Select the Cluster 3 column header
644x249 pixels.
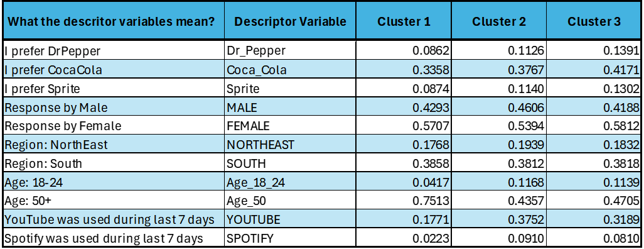click(x=594, y=21)
